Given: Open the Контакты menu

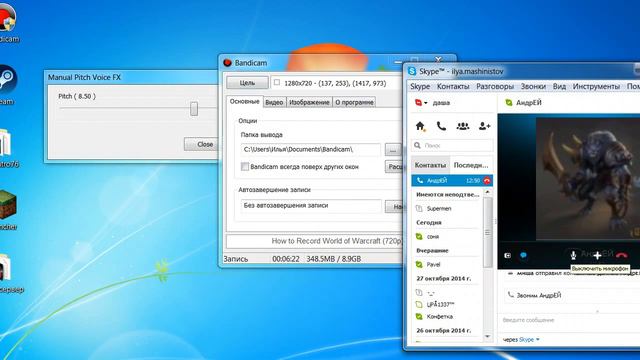Looking at the screenshot, I should [x=453, y=87].
